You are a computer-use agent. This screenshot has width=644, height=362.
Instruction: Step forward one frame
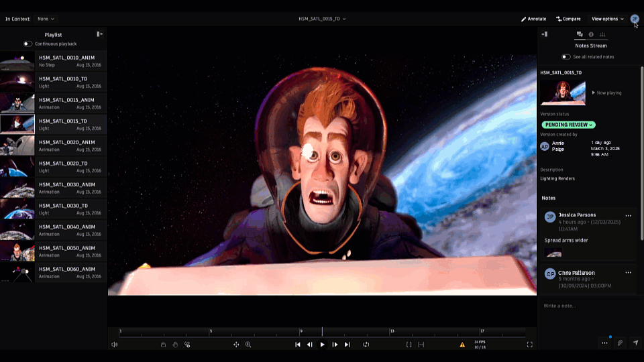(335, 345)
